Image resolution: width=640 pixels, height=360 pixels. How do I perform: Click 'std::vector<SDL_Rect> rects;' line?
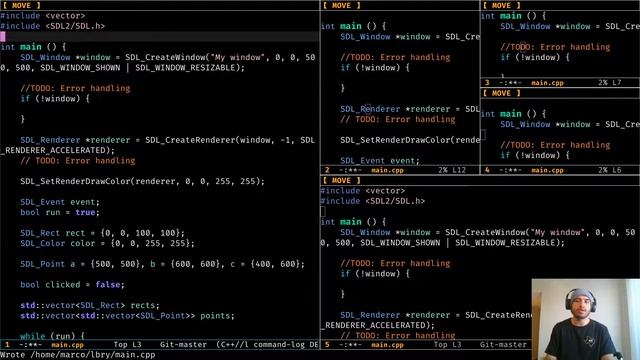pos(90,305)
